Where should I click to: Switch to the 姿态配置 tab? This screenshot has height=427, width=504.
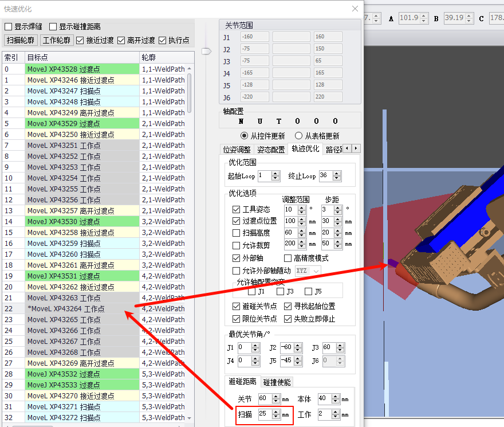pyautogui.click(x=271, y=149)
